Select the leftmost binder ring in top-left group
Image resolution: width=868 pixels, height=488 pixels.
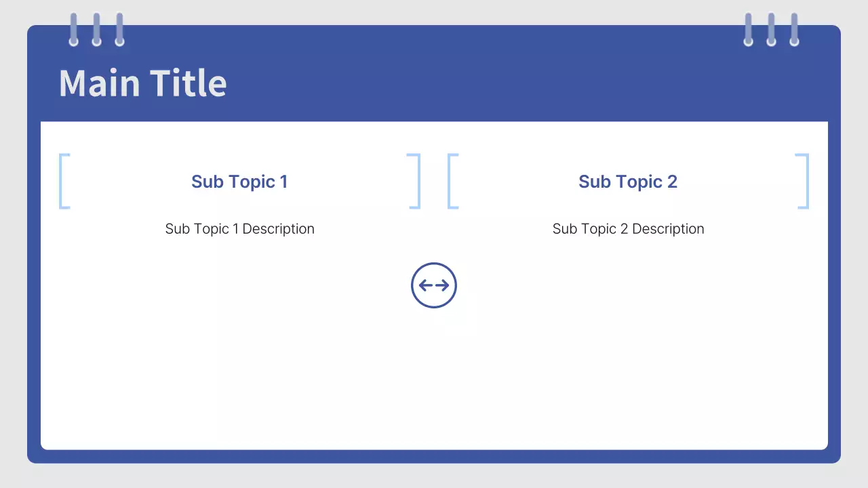point(73,30)
